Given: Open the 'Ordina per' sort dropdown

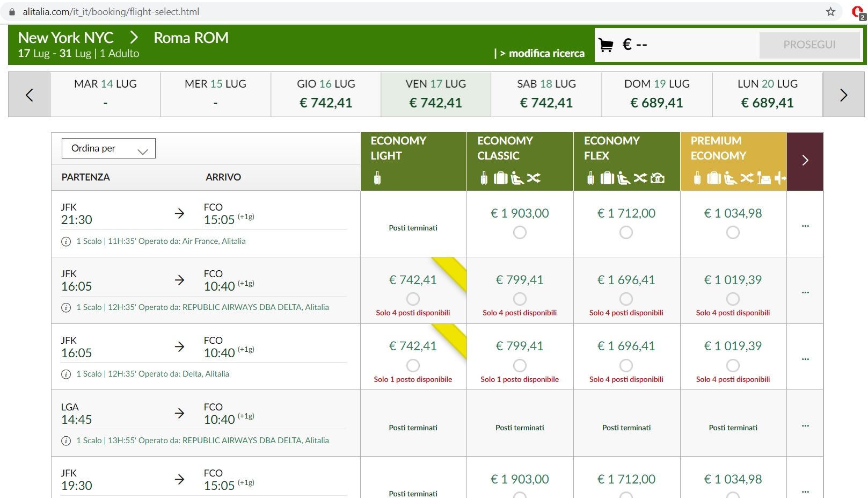Looking at the screenshot, I should tap(109, 149).
